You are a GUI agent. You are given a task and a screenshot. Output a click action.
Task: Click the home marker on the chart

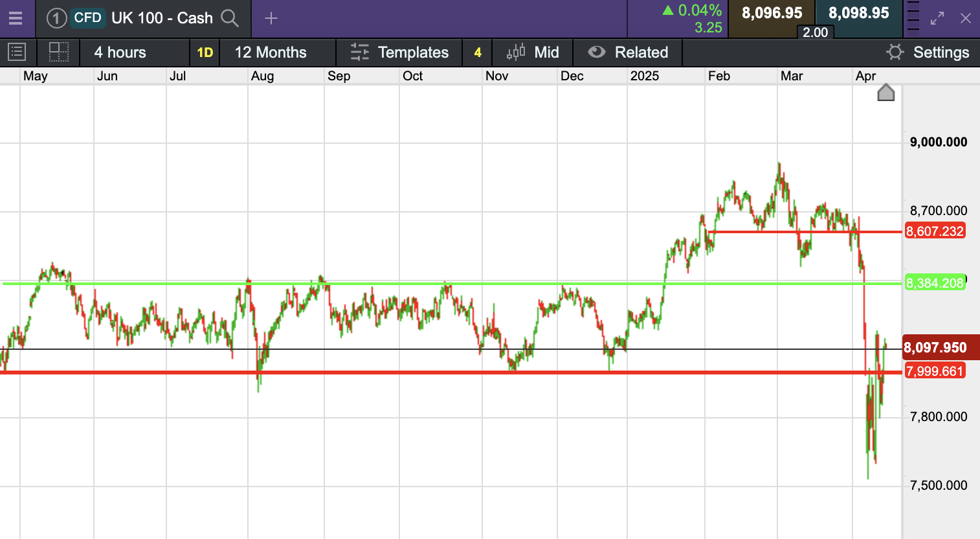(885, 93)
